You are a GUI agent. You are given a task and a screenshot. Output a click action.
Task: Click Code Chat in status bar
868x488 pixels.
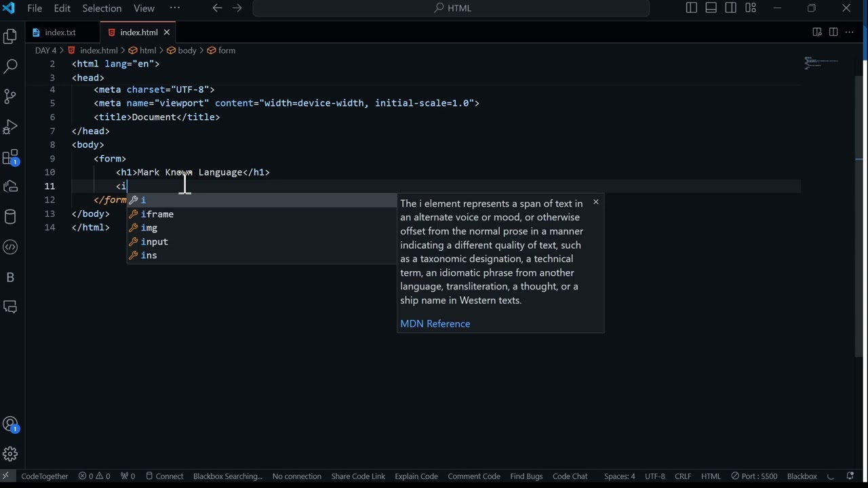(x=570, y=476)
